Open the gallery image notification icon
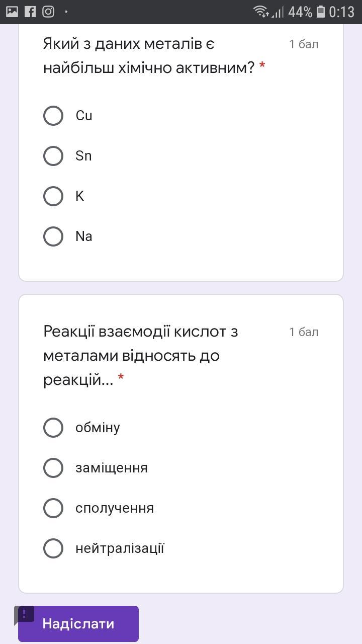The width and height of the screenshot is (362, 644). point(12,12)
